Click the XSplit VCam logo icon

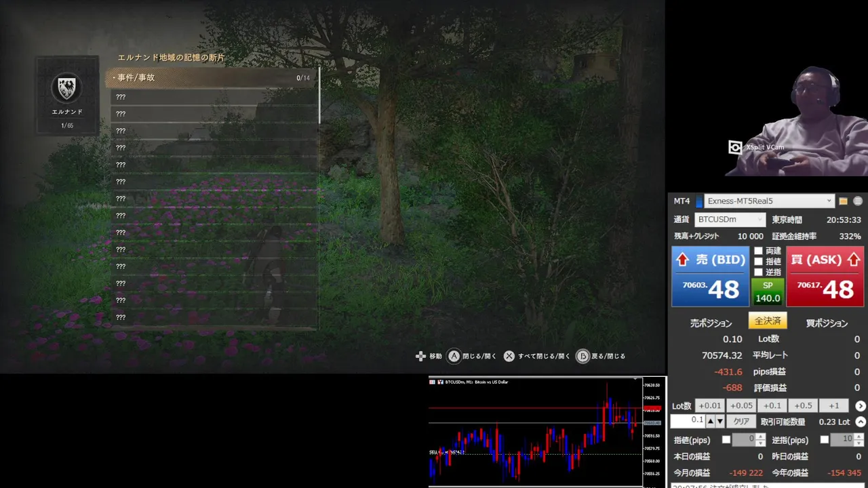pos(736,147)
